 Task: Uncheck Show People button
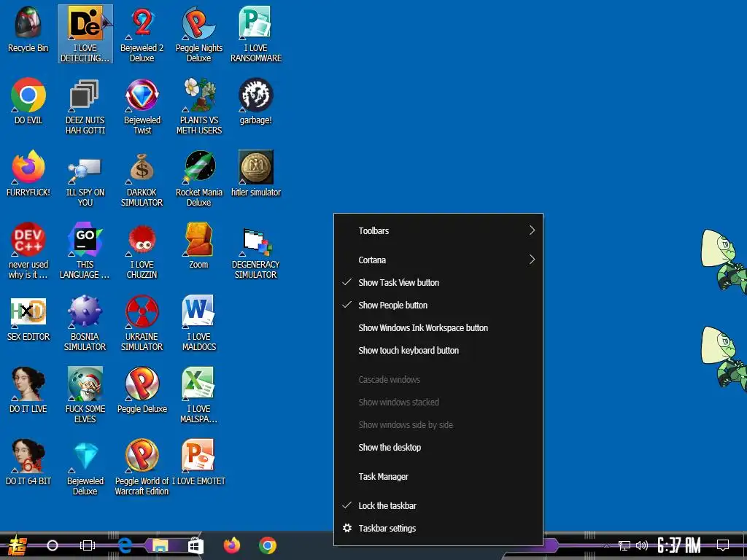[438, 305]
